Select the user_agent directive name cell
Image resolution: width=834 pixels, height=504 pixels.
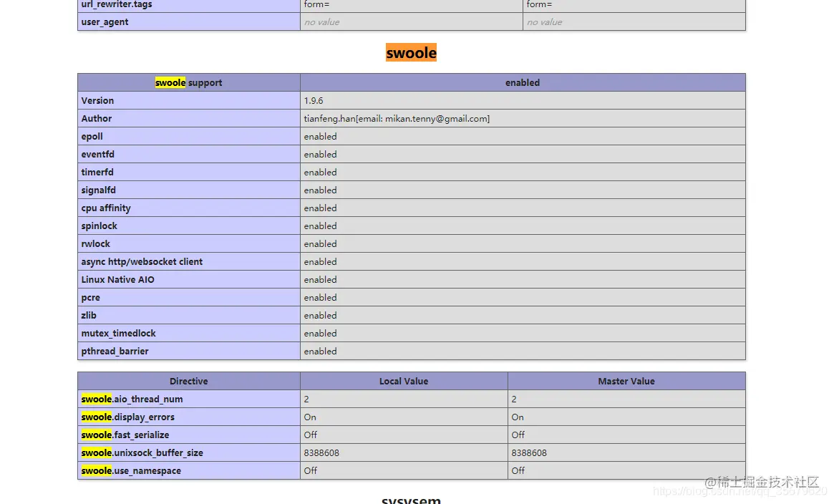tap(189, 21)
